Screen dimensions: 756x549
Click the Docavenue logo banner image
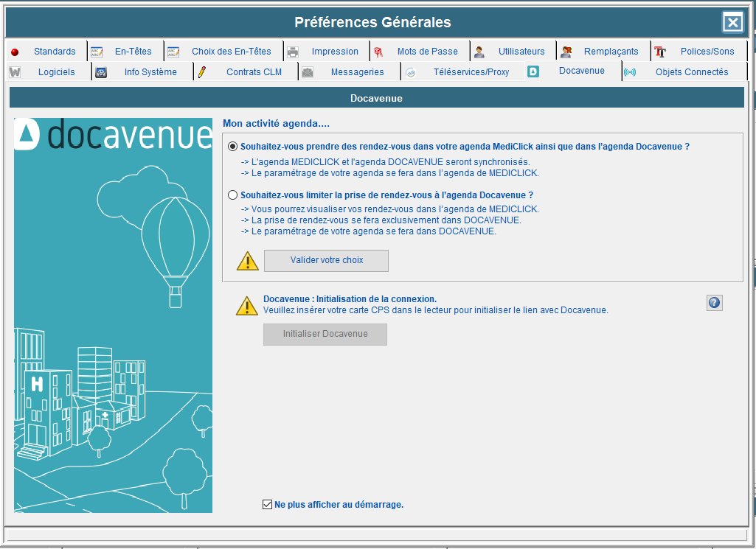tap(113, 135)
